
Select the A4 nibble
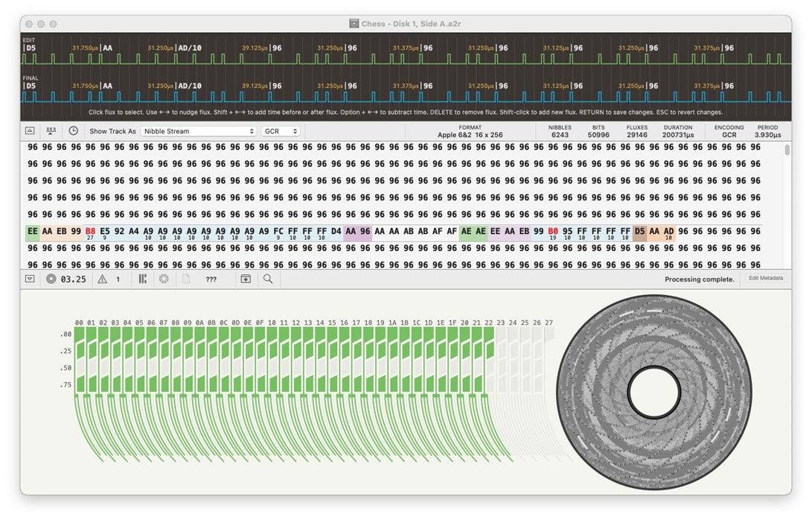[x=134, y=231]
